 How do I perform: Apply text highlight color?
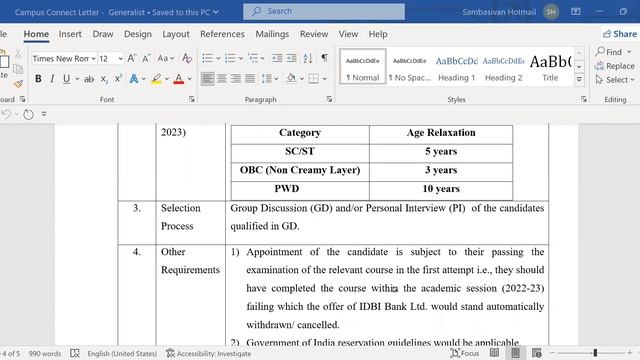click(156, 79)
